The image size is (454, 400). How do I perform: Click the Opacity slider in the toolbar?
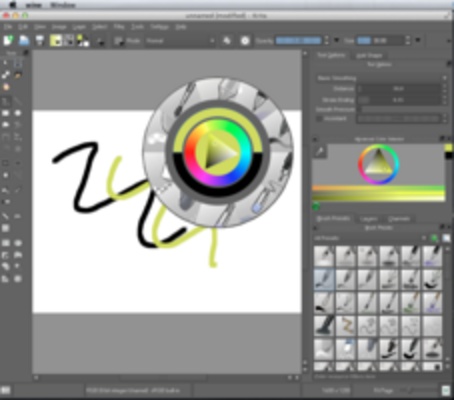point(298,41)
